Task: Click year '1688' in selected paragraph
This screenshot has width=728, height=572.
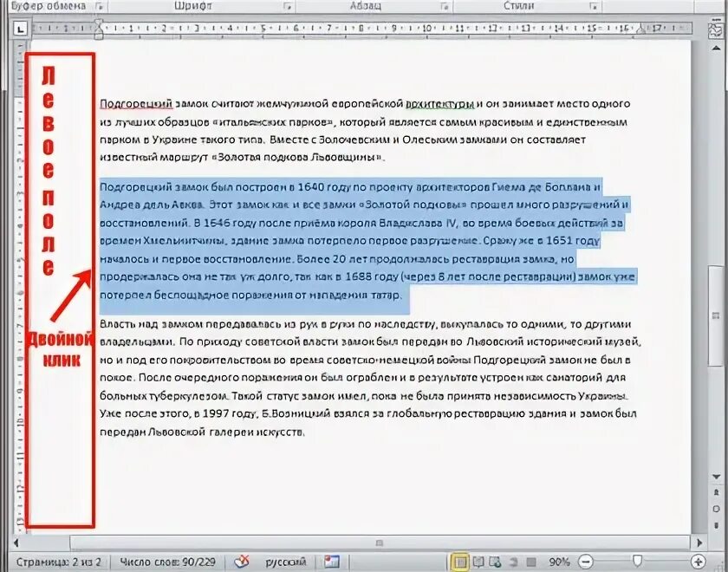Action: point(359,276)
